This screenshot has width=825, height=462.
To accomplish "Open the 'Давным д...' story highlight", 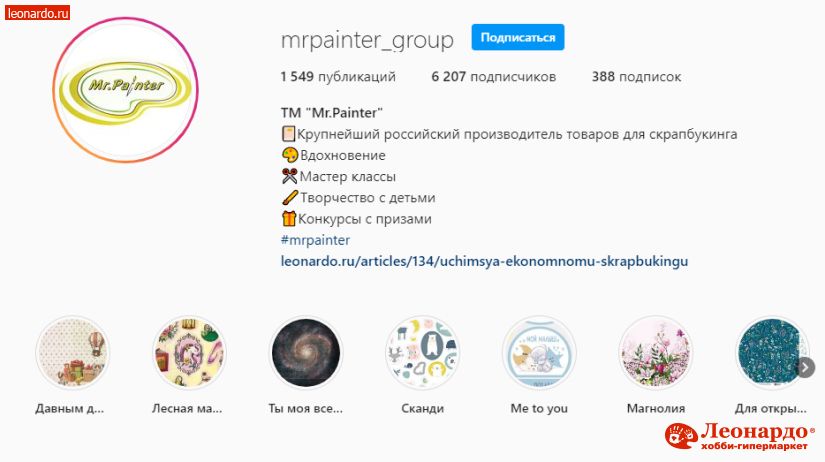I will pyautogui.click(x=72, y=353).
